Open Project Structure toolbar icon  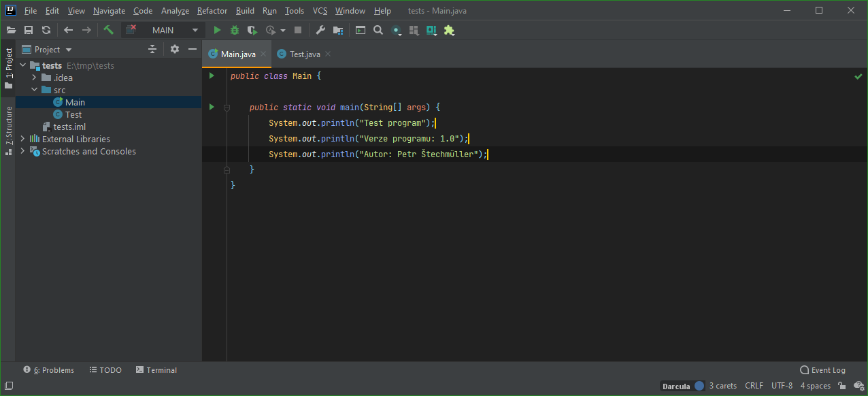click(x=338, y=29)
